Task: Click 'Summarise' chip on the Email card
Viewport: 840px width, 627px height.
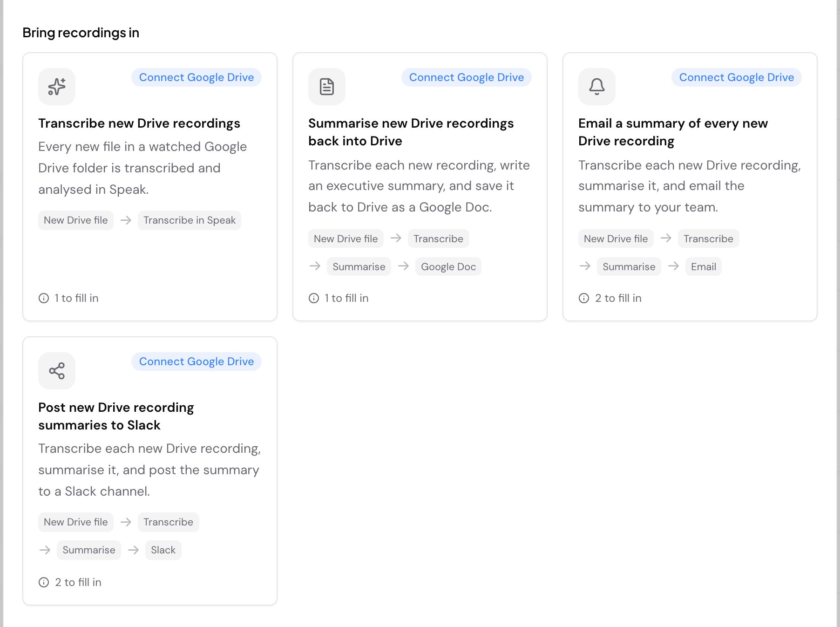Action: (629, 267)
